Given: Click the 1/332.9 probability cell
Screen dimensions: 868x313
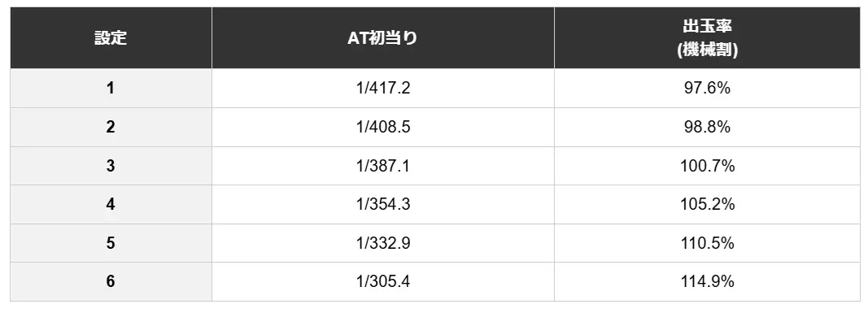Looking at the screenshot, I should (x=383, y=243).
